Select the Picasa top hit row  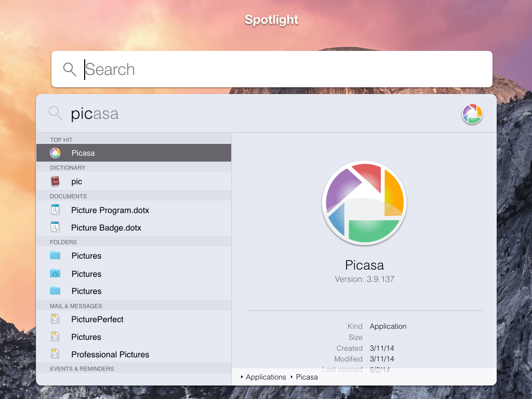[134, 153]
